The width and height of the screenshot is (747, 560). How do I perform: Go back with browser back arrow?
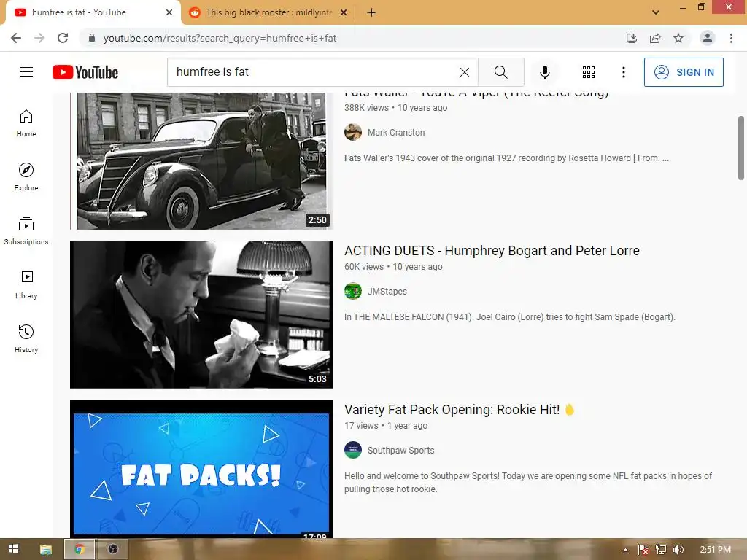(16, 38)
